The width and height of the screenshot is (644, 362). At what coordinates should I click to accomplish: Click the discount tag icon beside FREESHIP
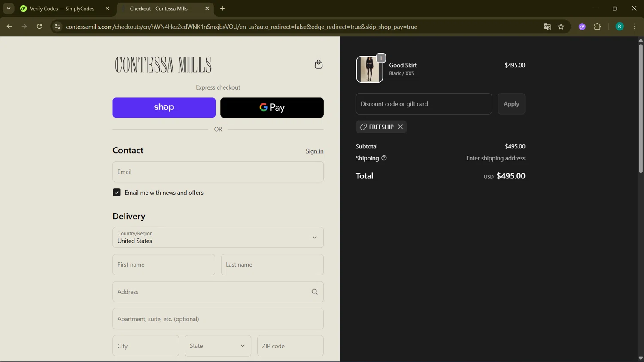(363, 127)
